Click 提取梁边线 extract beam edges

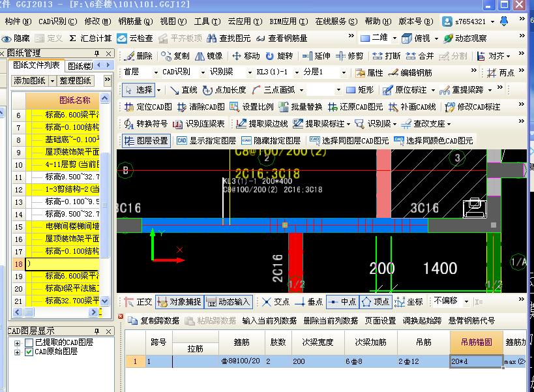(261, 124)
